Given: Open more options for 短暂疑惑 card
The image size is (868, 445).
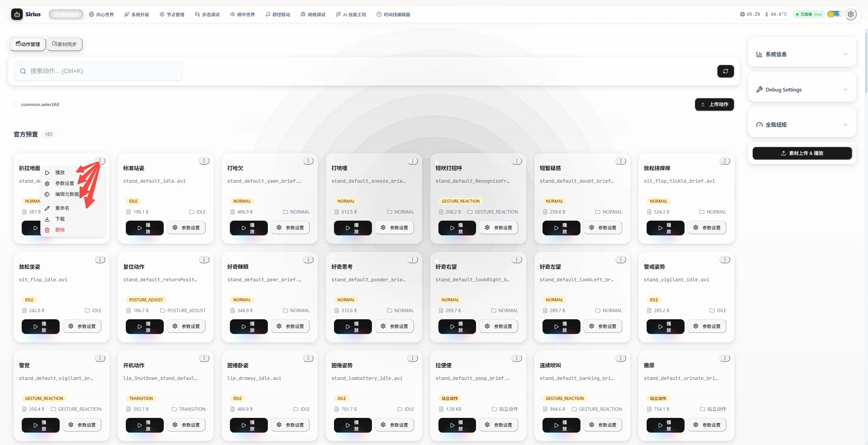Looking at the screenshot, I should coord(621,161).
